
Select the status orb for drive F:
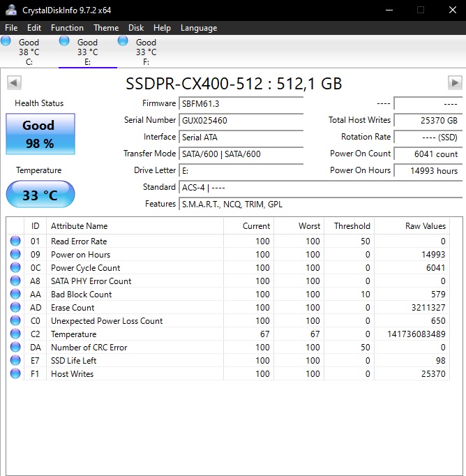tap(123, 40)
